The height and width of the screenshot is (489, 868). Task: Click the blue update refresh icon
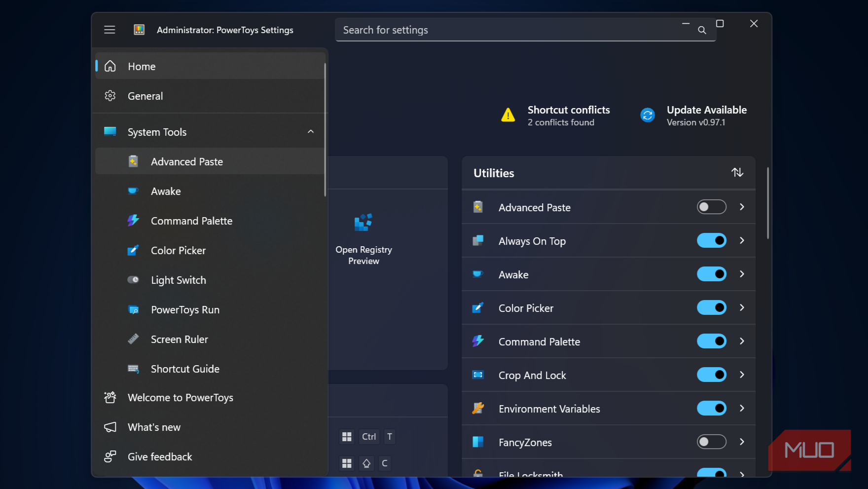click(648, 115)
